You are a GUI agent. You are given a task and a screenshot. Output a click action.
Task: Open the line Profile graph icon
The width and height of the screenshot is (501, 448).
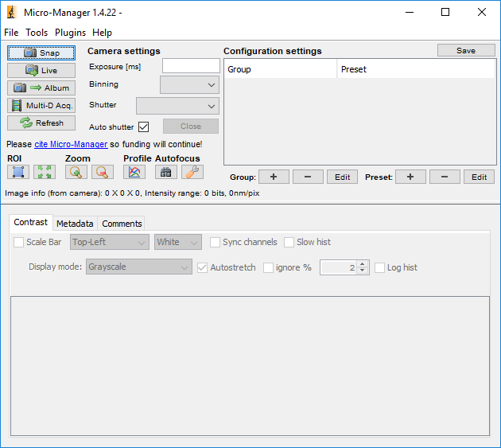134,171
